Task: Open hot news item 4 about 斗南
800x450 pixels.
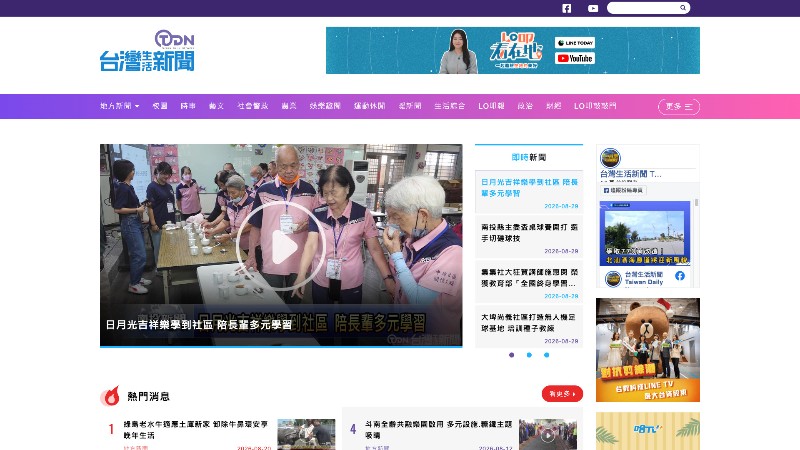Action: (x=438, y=430)
